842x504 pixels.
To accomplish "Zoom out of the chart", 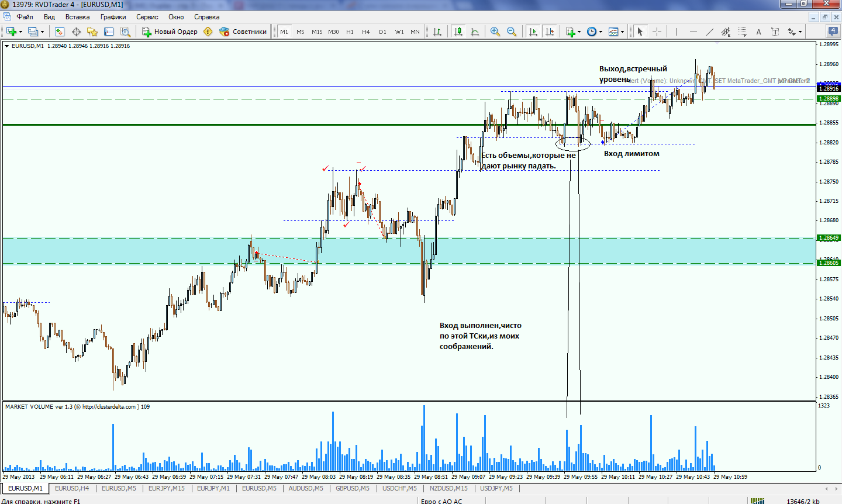I will [x=512, y=32].
